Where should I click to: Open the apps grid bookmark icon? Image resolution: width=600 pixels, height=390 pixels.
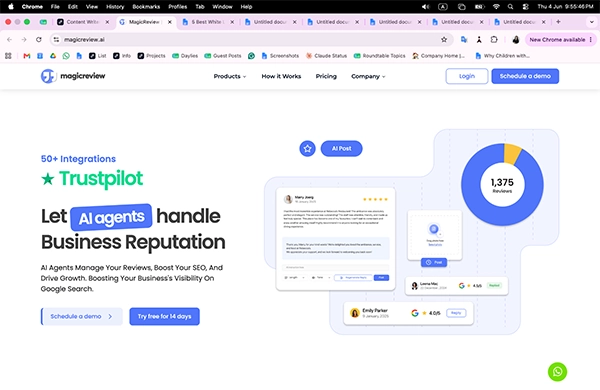8,56
